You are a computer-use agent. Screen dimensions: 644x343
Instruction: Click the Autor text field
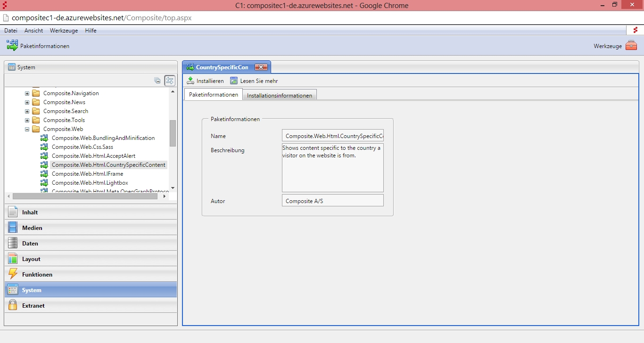click(332, 201)
